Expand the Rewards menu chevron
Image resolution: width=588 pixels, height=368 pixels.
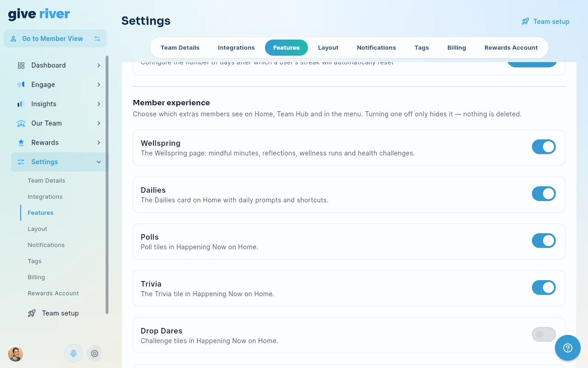99,143
